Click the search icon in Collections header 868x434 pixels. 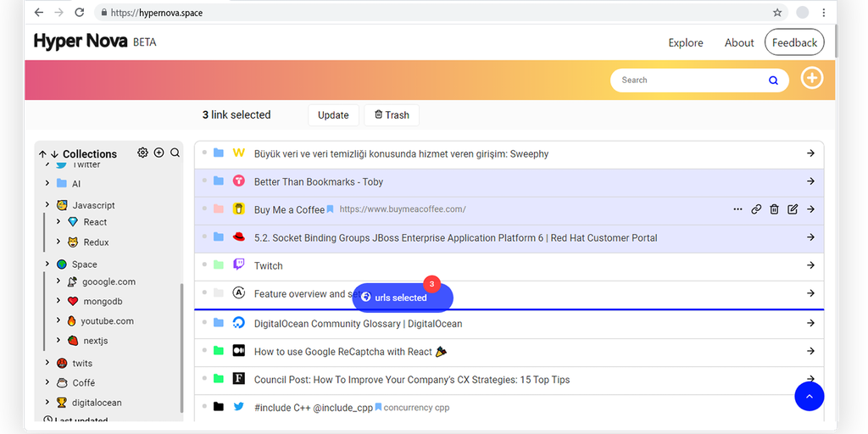175,153
